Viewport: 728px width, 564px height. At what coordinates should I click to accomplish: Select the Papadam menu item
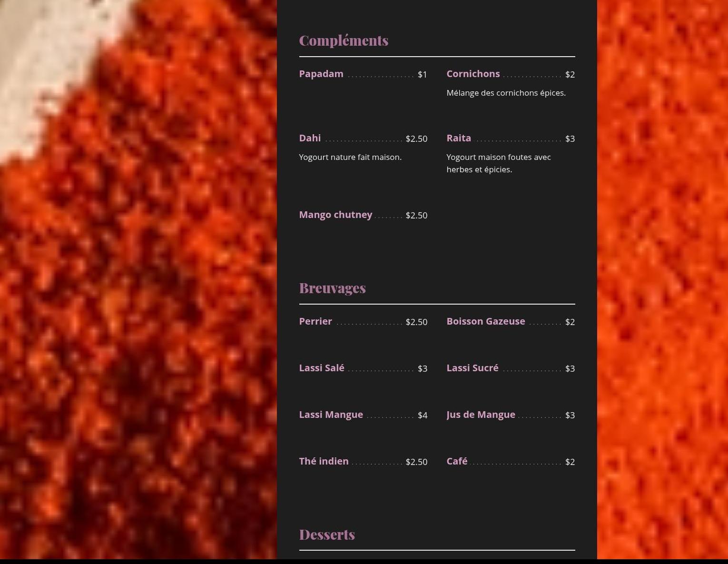(x=321, y=74)
